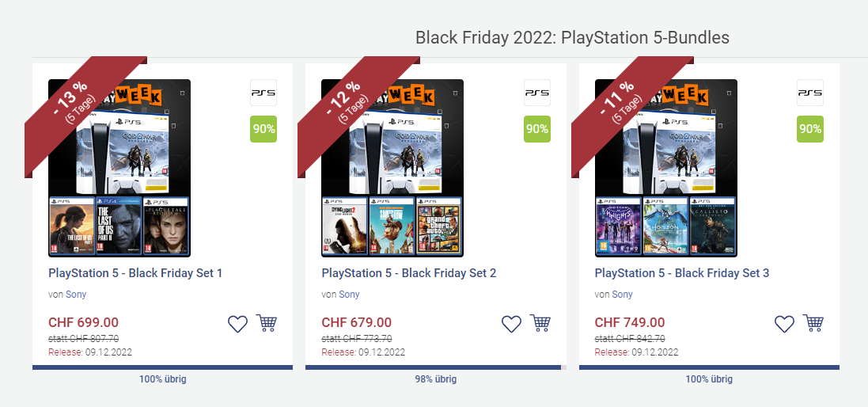Image resolution: width=868 pixels, height=407 pixels.
Task: Click cart icon for Black Friday Set 3
Action: coord(813,323)
